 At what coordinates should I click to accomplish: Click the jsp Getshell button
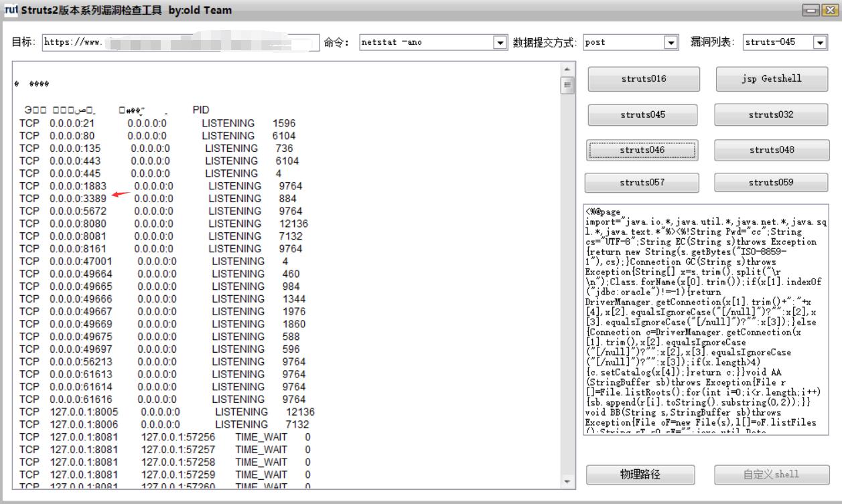pyautogui.click(x=771, y=79)
